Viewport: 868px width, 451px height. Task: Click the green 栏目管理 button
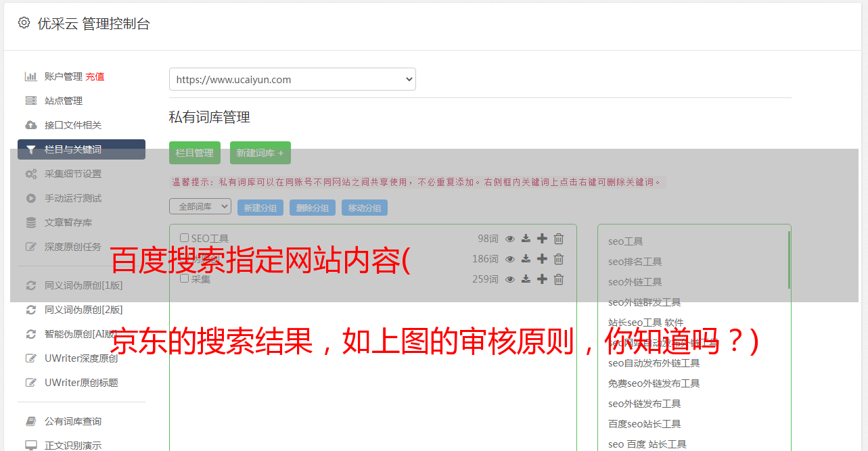195,153
